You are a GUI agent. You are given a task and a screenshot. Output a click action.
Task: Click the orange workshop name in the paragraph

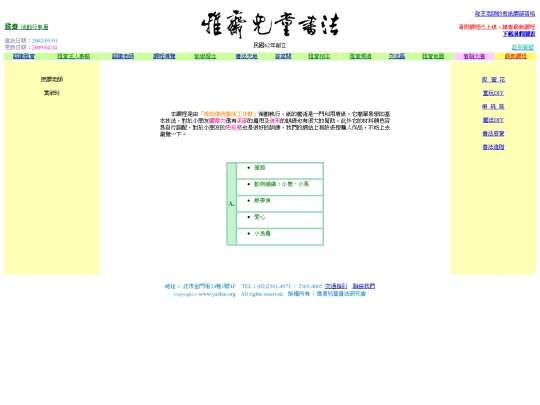[x=228, y=114]
